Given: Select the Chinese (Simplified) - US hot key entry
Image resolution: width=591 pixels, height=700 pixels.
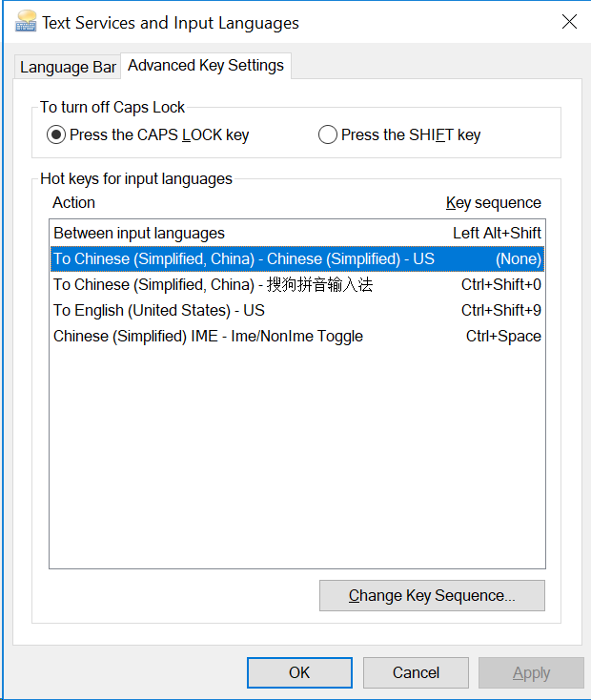Looking at the screenshot, I should 244,258.
